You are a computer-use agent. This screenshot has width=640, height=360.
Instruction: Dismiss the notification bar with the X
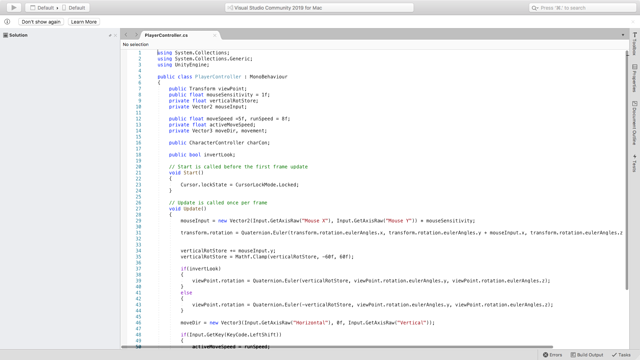(633, 22)
